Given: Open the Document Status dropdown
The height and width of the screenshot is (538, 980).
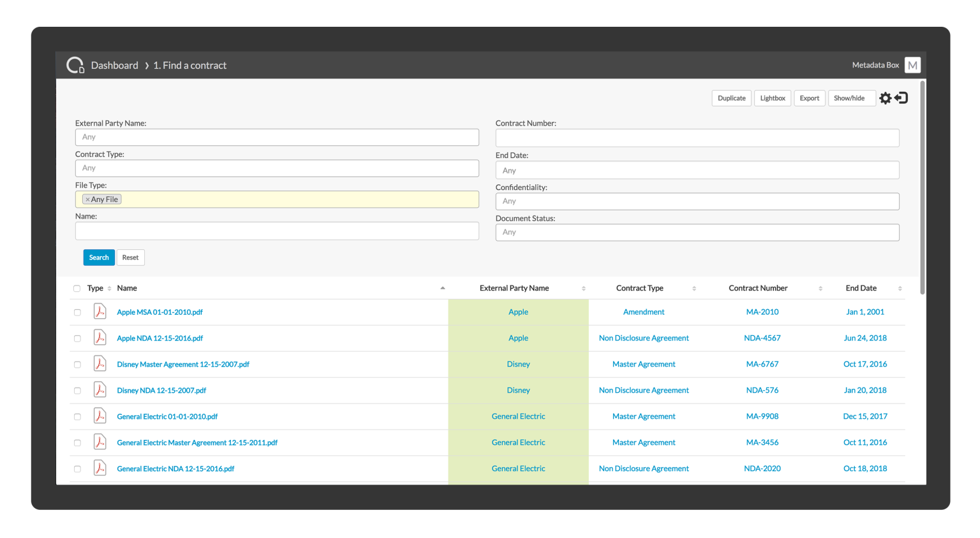Looking at the screenshot, I should 697,232.
